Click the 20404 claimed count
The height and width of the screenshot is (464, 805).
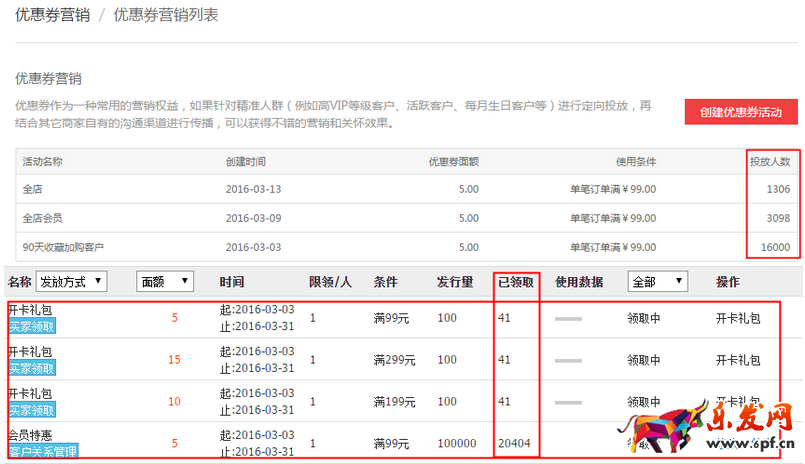pyautogui.click(x=514, y=442)
